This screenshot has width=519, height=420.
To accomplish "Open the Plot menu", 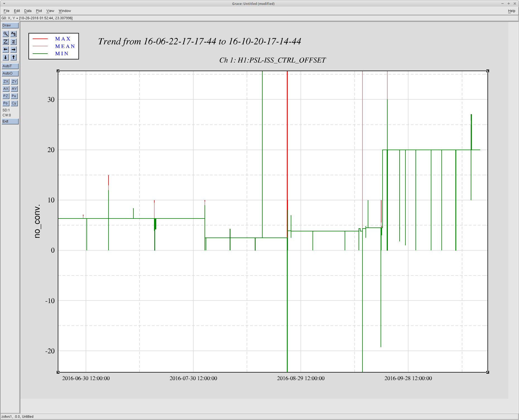I will click(39, 11).
